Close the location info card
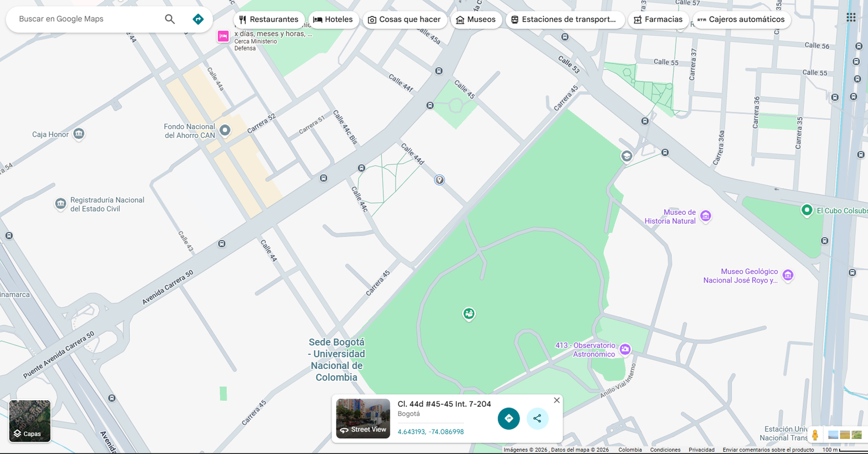The height and width of the screenshot is (454, 868). tap(557, 400)
